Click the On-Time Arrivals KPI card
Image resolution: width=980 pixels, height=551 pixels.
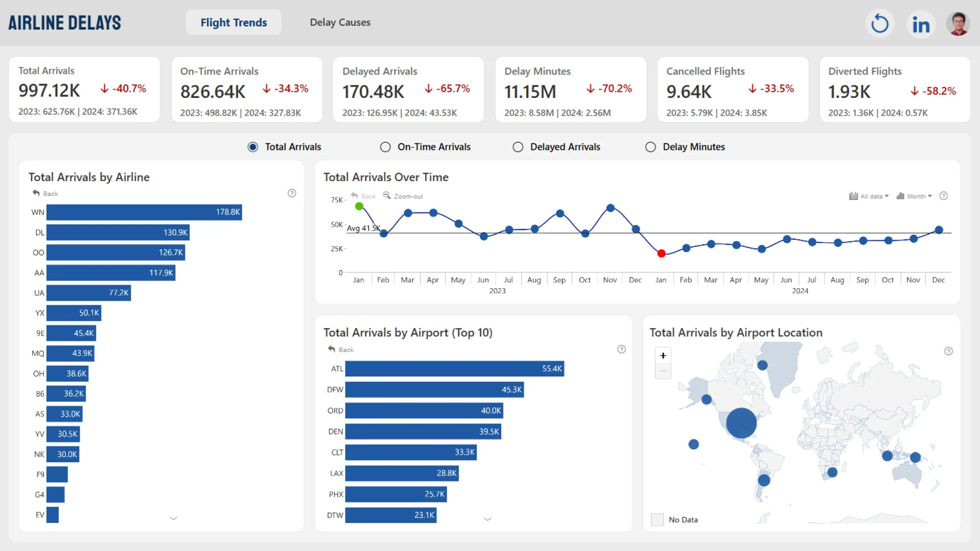[247, 90]
